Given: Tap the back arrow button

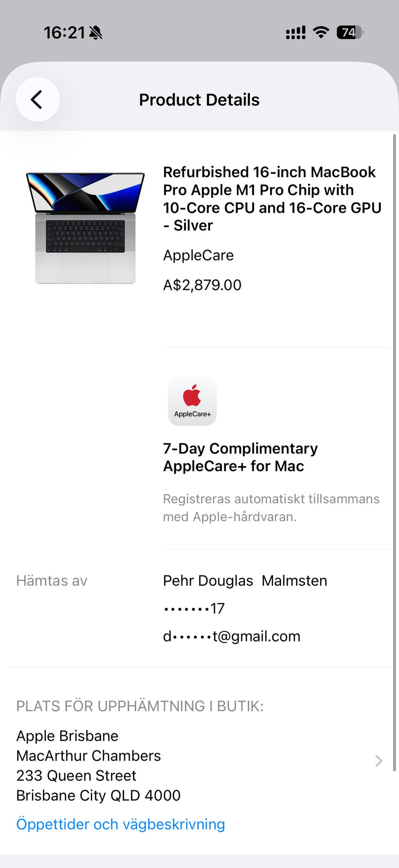Looking at the screenshot, I should click(x=37, y=100).
